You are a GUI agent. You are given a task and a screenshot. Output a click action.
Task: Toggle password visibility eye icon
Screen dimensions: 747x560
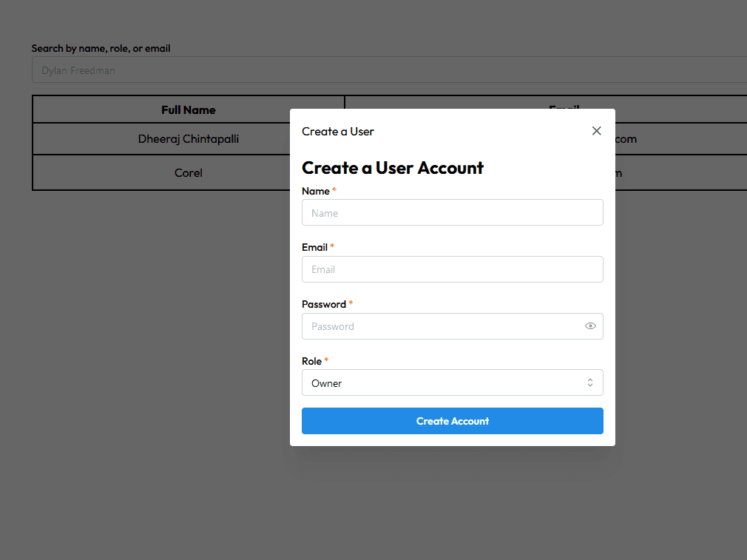tap(590, 326)
